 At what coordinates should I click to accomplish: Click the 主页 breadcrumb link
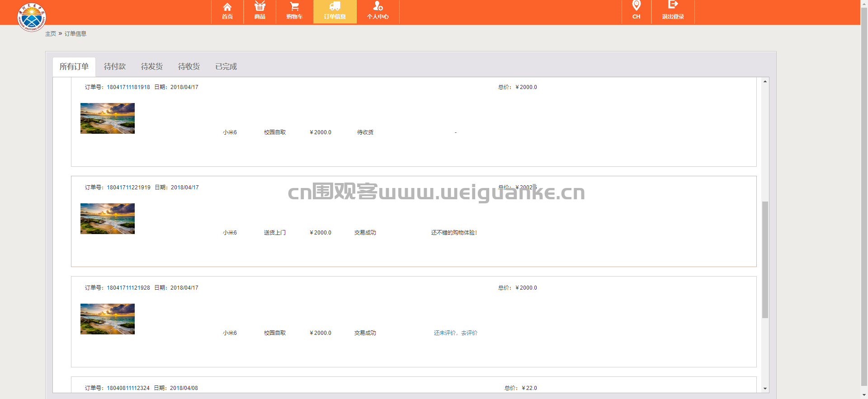[51, 34]
